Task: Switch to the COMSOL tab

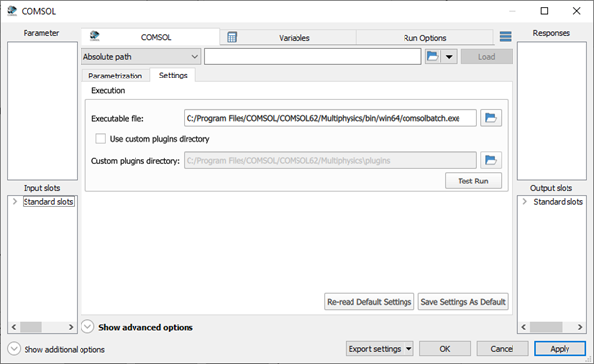Action: pos(150,37)
